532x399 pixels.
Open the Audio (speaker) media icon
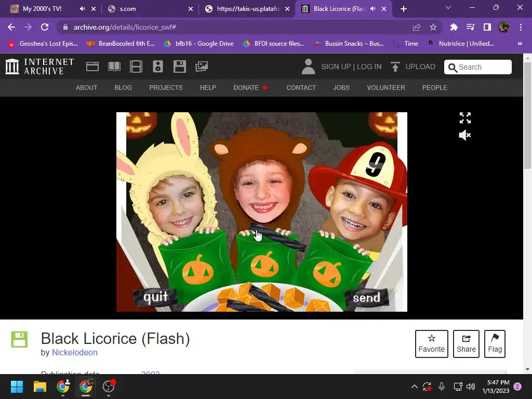click(x=158, y=66)
